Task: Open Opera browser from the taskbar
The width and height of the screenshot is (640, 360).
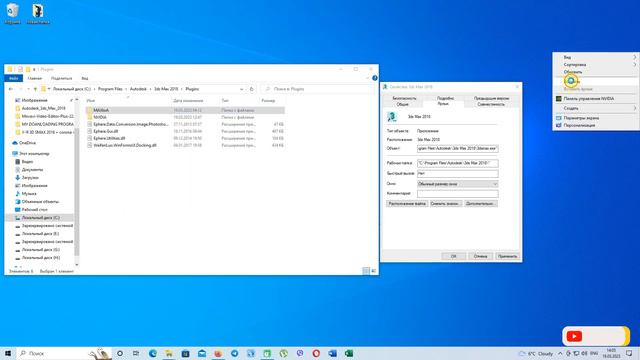Action: tap(316, 353)
